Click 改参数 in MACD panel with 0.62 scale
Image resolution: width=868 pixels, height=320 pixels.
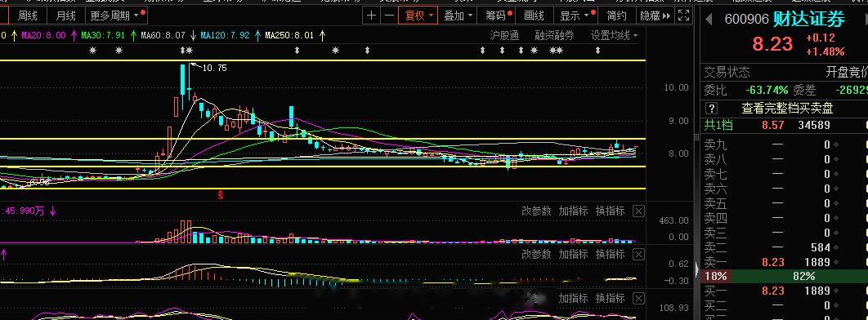[536, 254]
